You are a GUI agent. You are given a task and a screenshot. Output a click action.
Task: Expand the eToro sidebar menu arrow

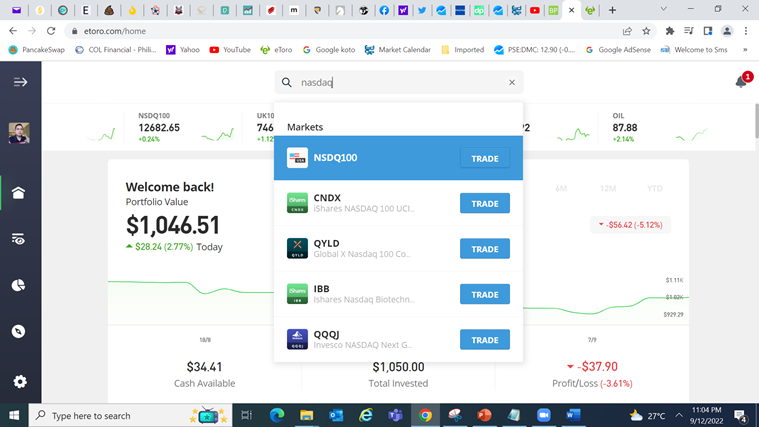20,82
